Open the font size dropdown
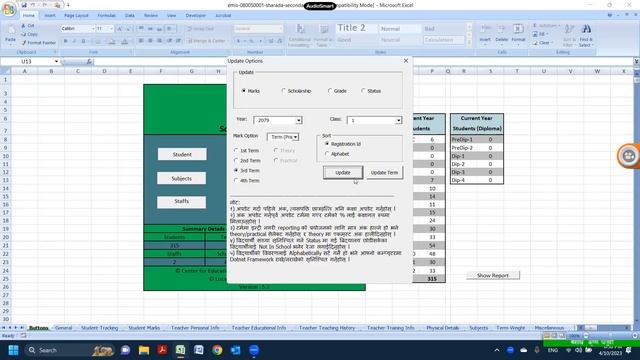The height and width of the screenshot is (360, 640). click(111, 29)
